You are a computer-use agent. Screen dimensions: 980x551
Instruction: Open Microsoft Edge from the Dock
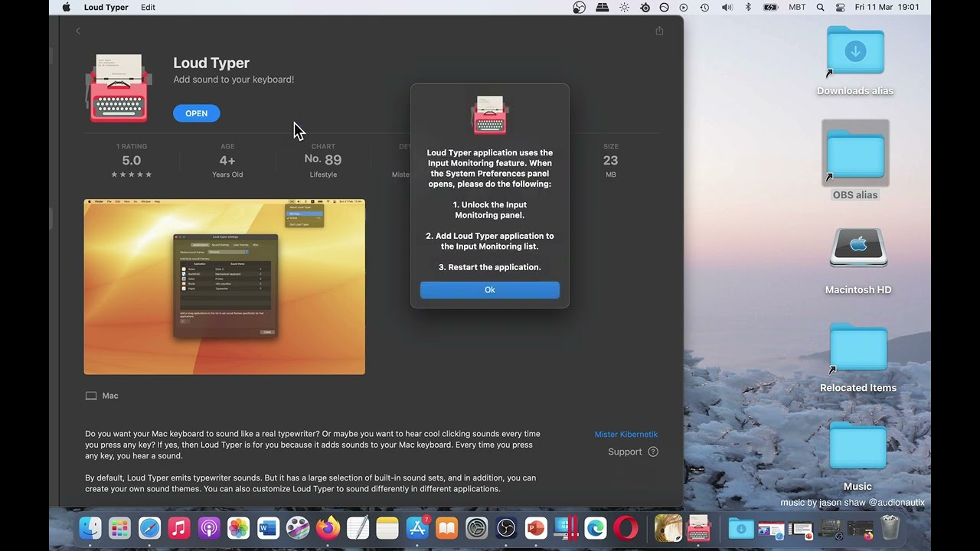point(596,528)
